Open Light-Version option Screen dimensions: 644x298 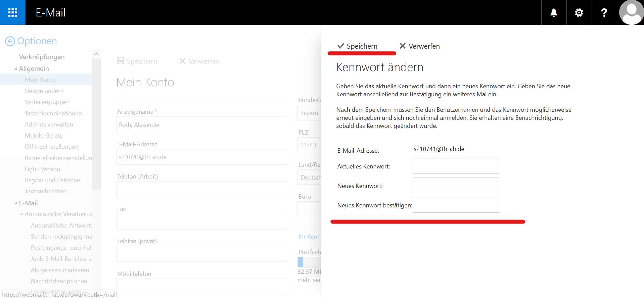coord(42,169)
